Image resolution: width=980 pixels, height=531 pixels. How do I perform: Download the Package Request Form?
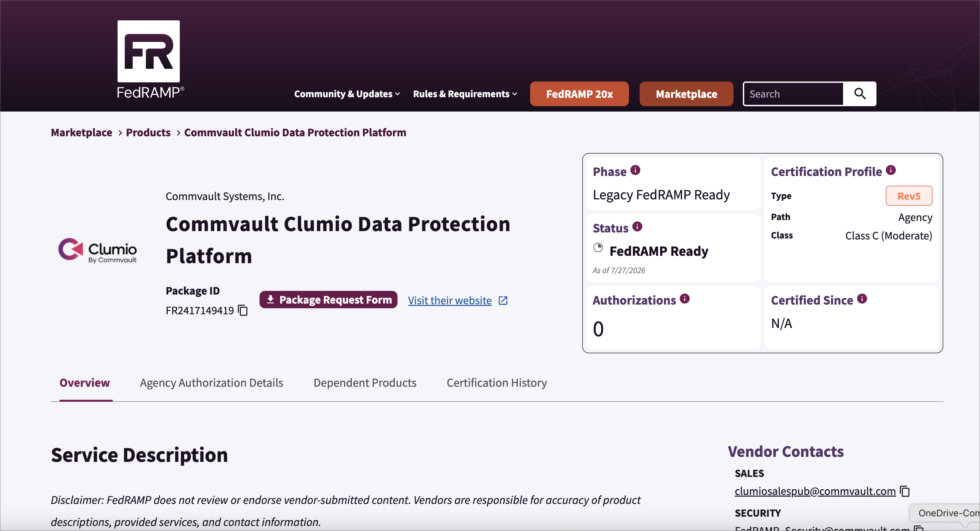328,300
